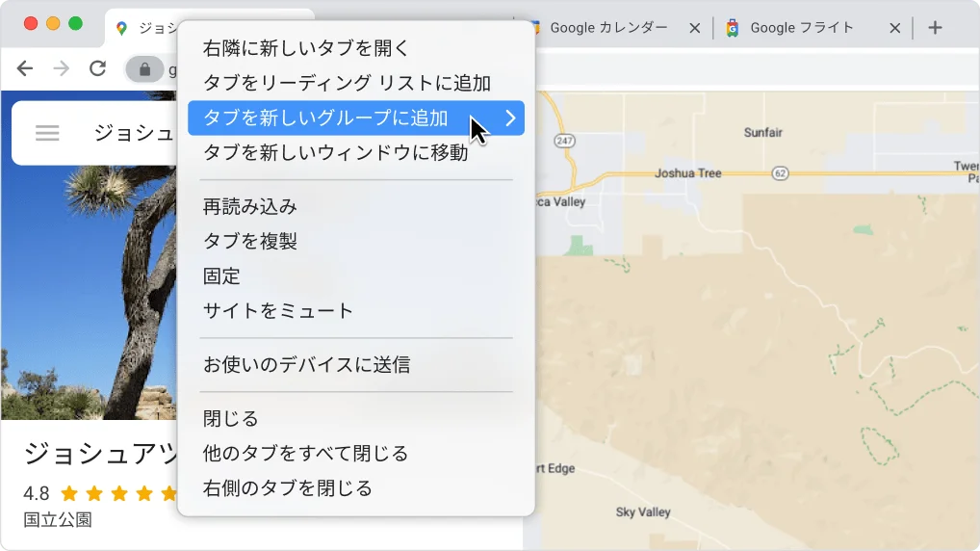Select タブを新しいウィンドウに移動

point(355,152)
